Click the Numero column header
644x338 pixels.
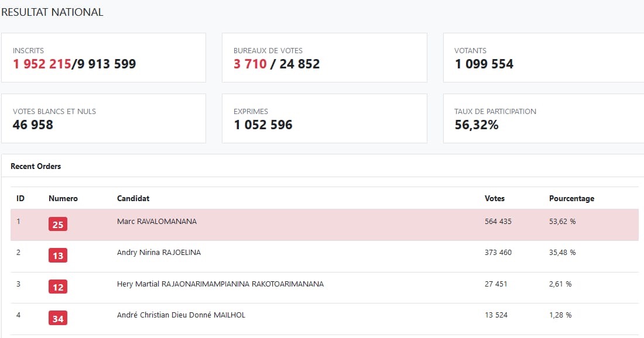coord(63,199)
